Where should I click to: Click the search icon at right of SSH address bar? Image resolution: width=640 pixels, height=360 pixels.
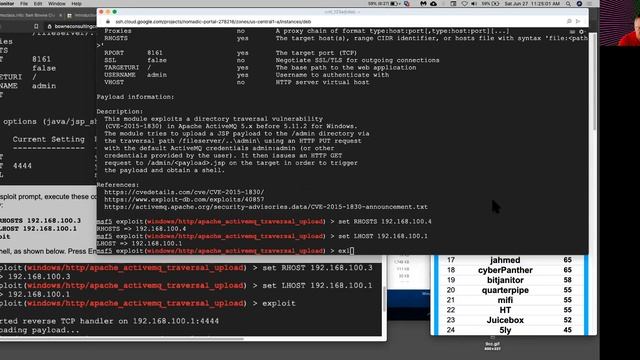(569, 21)
